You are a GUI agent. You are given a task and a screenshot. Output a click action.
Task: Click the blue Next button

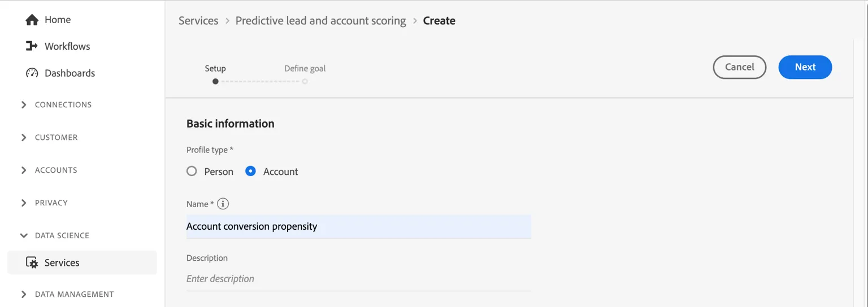tap(805, 67)
